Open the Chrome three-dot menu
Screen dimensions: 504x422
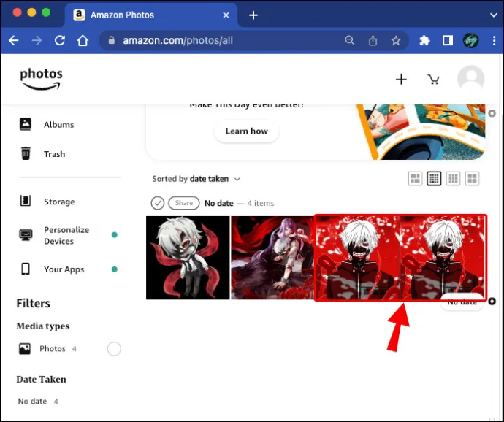[494, 40]
